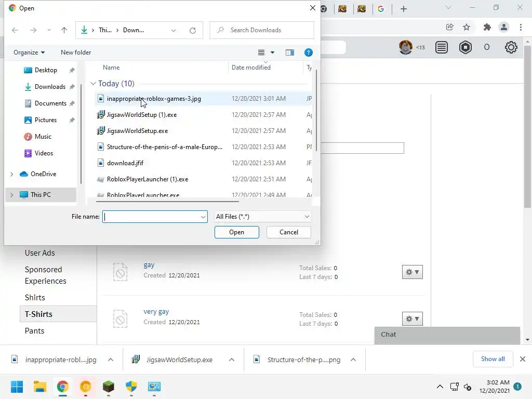Go forward in the Open dialog
This screenshot has height=399, width=532.
click(33, 30)
